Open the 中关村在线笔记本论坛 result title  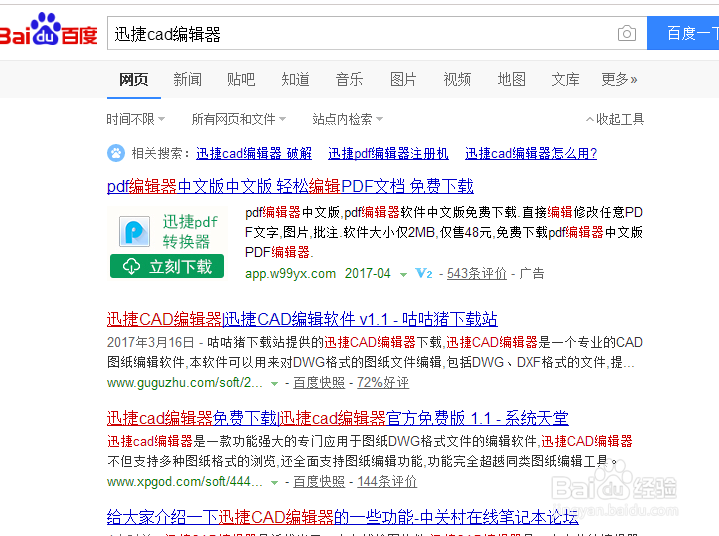click(x=343, y=517)
